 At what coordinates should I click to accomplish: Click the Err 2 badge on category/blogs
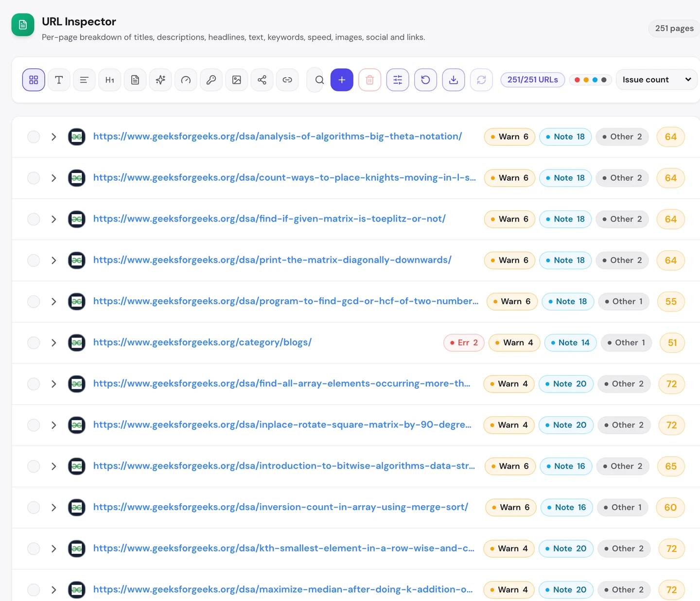pos(464,343)
